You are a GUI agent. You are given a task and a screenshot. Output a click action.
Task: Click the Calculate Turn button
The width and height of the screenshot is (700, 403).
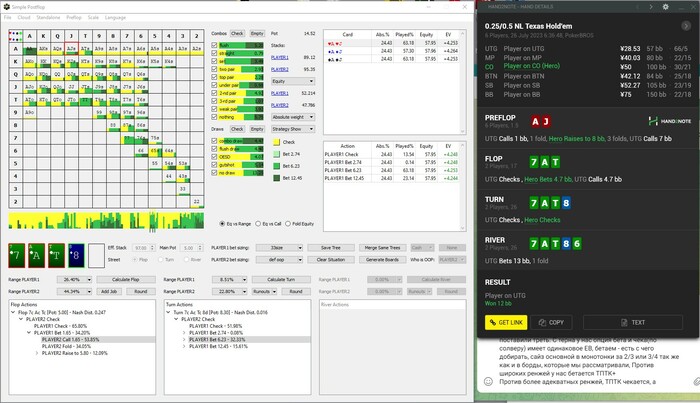coord(281,279)
